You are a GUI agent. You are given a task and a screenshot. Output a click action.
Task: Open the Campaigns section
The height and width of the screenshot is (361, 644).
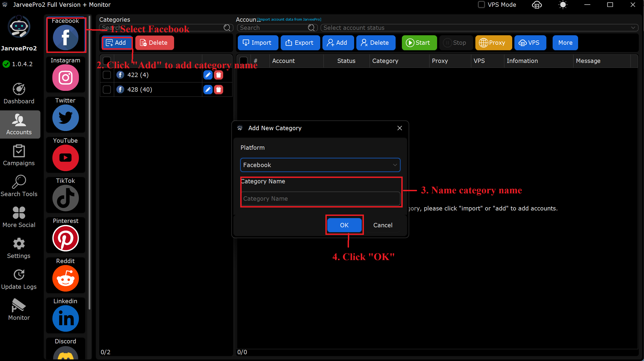(19, 155)
